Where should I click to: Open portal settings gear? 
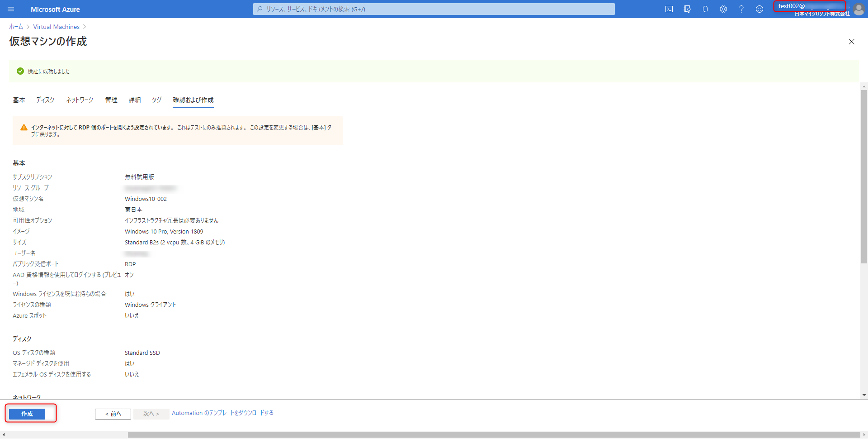pyautogui.click(x=723, y=9)
